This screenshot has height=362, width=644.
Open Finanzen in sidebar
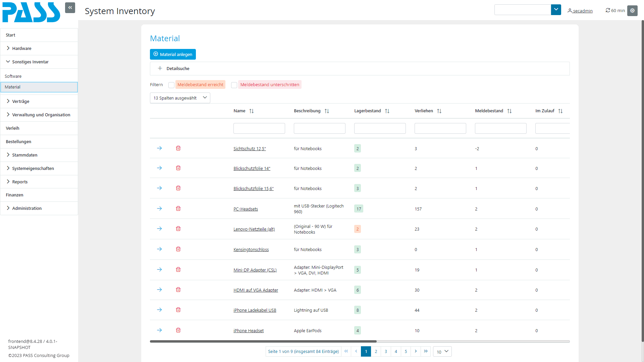[x=39, y=195]
